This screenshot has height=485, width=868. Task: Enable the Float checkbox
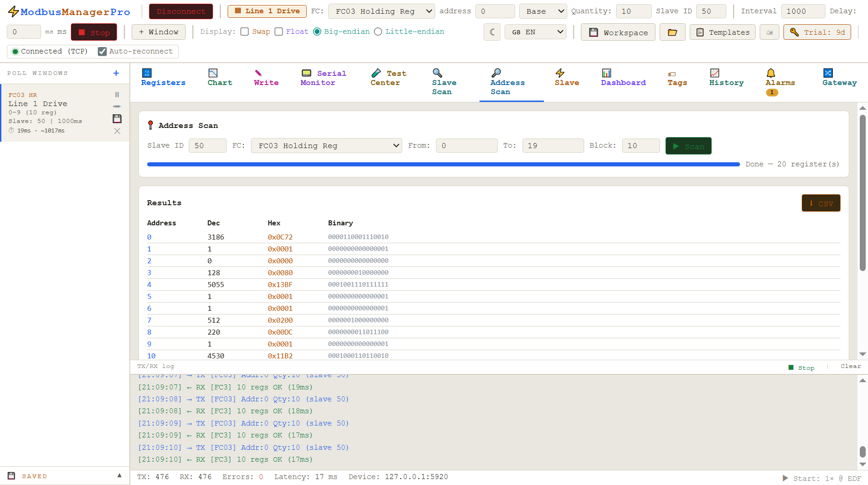[278, 32]
